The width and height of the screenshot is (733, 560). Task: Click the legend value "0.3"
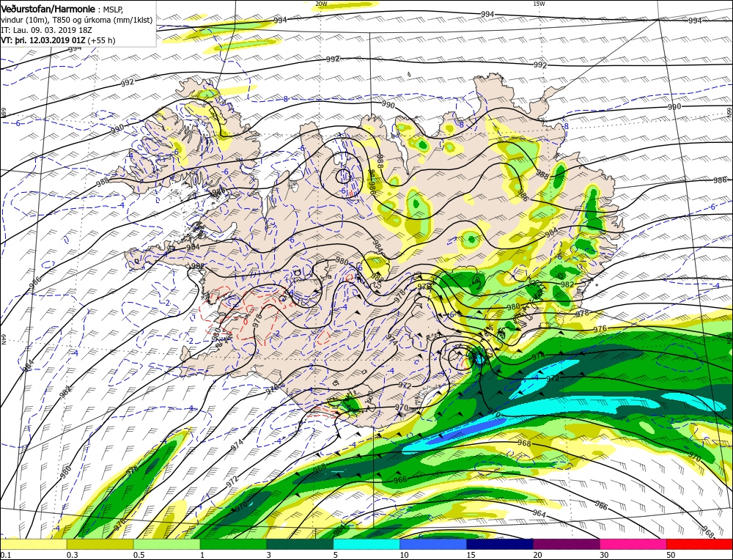tap(72, 554)
